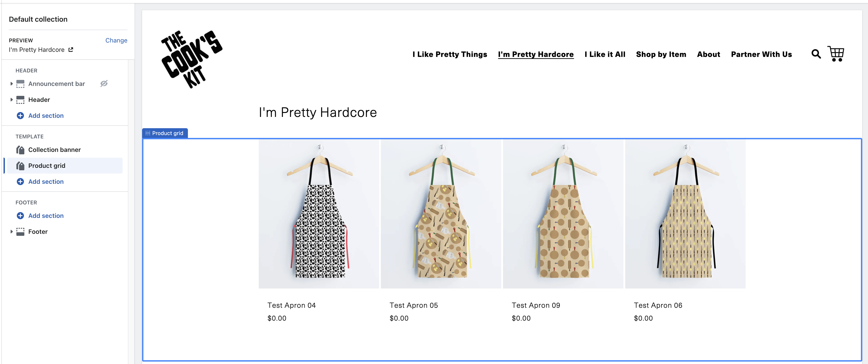Add section under Template

(46, 182)
